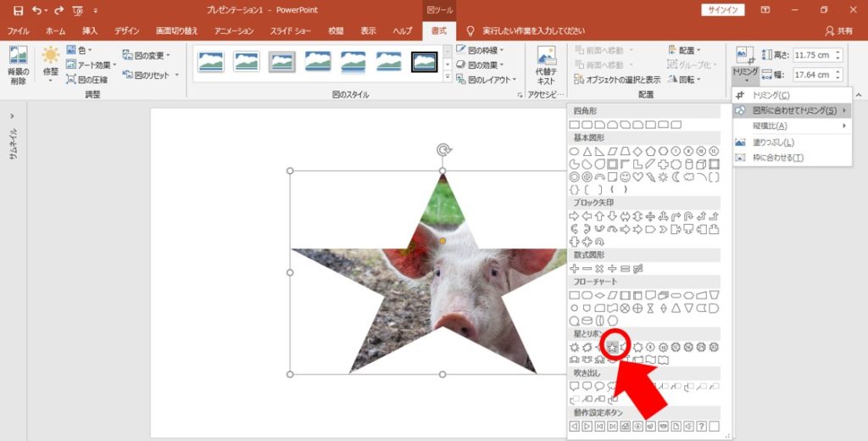Click the サインイン sign-in button
The width and height of the screenshot is (868, 441).
click(x=723, y=10)
